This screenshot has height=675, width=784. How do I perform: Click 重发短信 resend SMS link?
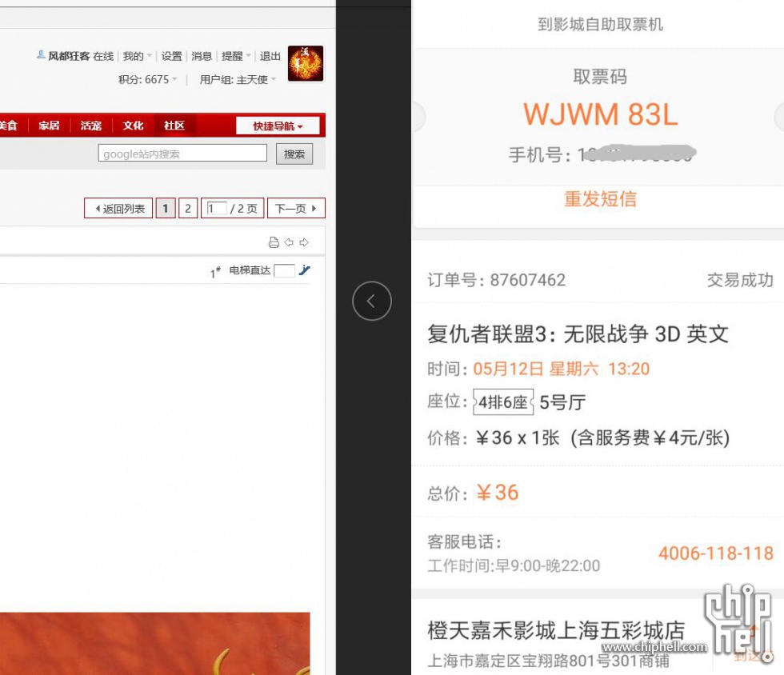601,198
